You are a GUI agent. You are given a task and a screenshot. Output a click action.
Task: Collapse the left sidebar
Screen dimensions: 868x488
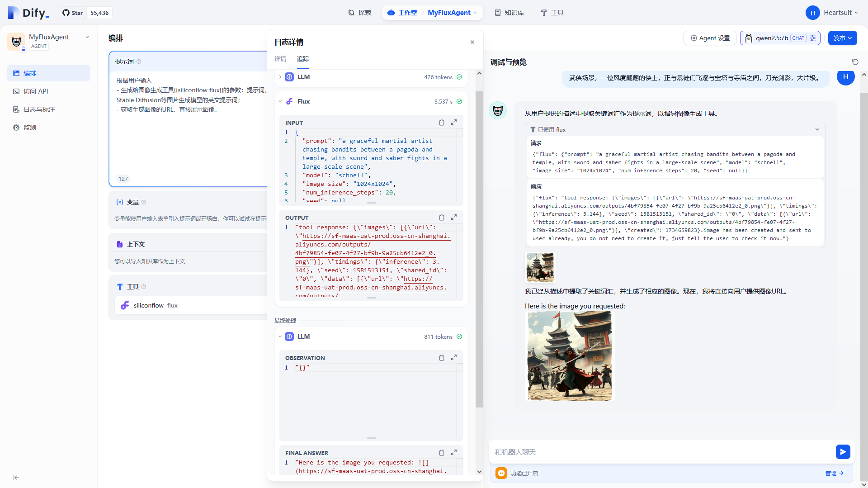click(16, 478)
